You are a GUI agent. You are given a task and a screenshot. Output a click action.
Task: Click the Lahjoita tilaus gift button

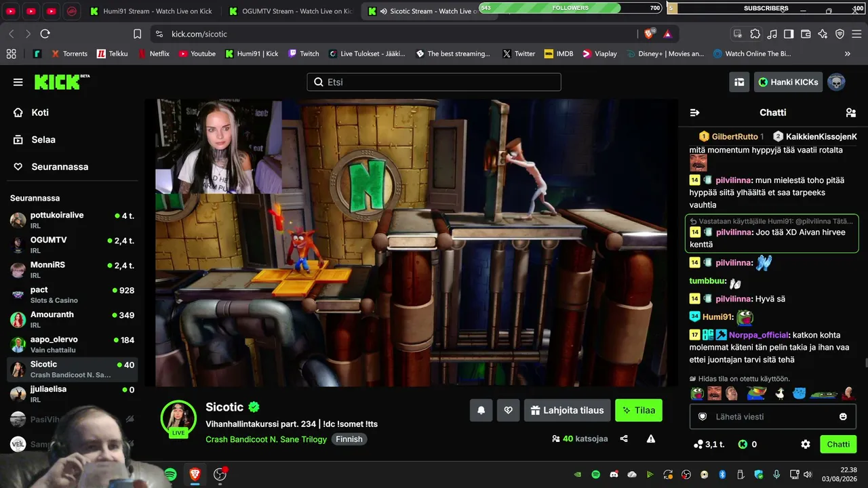pos(567,410)
